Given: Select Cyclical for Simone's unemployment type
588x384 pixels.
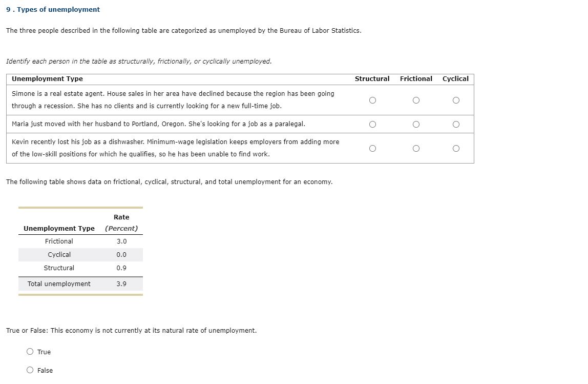Looking at the screenshot, I should [455, 100].
